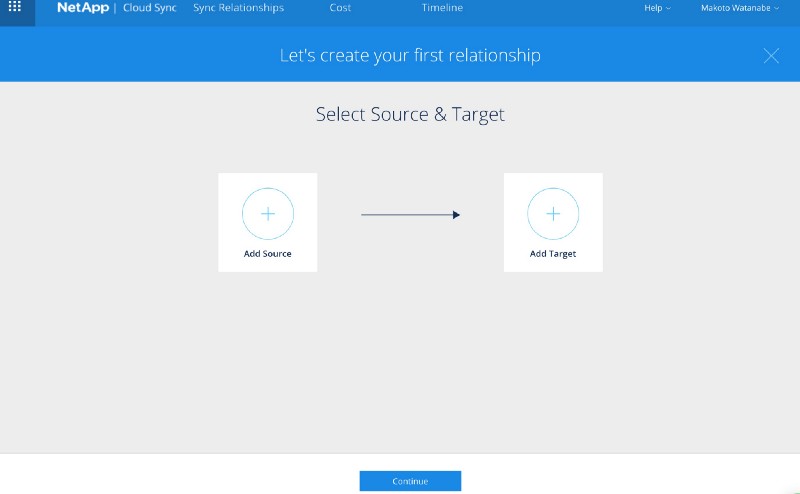The image size is (800, 494).
Task: Click the chevron next to Makoto Watanabe
Action: [x=776, y=8]
